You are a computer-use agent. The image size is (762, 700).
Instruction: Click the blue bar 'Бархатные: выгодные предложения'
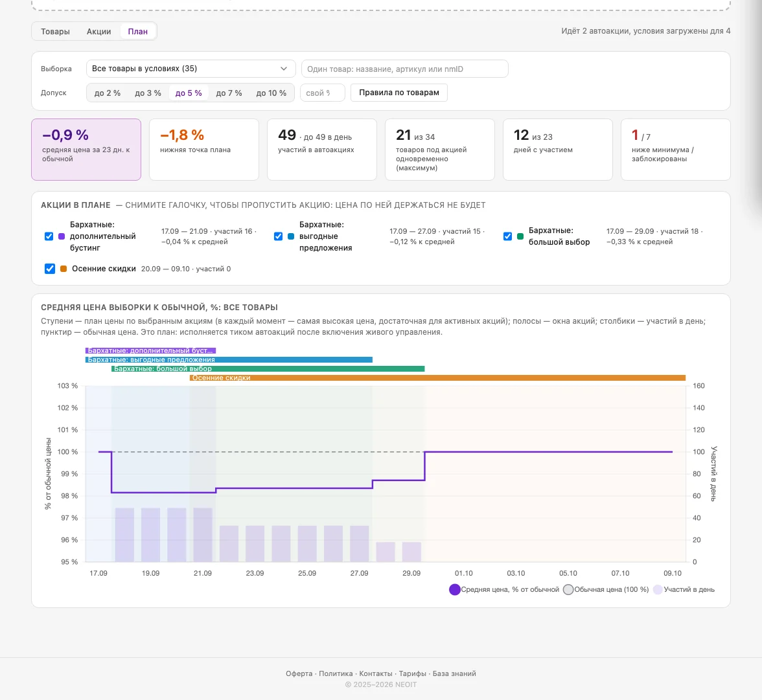229,359
